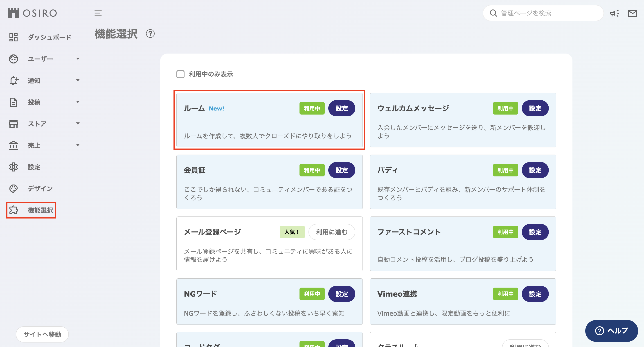Click 利用中 badge on 会員証 card

(312, 170)
